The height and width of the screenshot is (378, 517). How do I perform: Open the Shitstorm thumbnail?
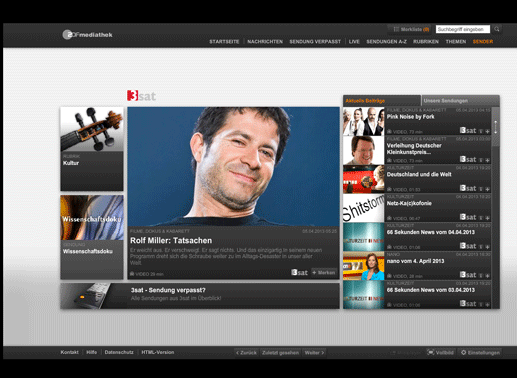click(x=364, y=208)
